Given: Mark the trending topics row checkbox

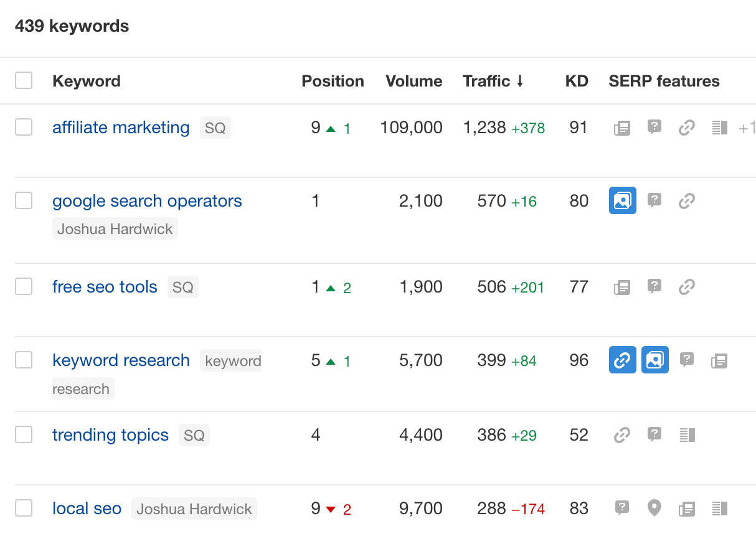Looking at the screenshot, I should [x=24, y=434].
